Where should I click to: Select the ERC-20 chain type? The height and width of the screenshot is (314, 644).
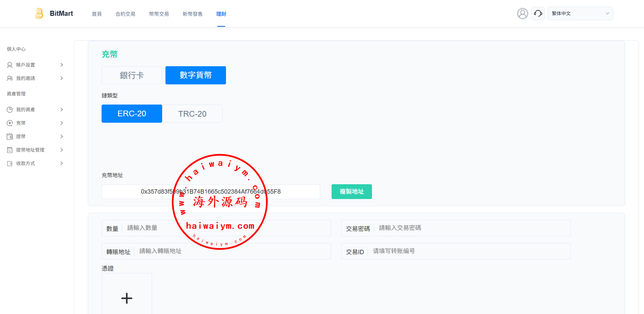tap(132, 114)
